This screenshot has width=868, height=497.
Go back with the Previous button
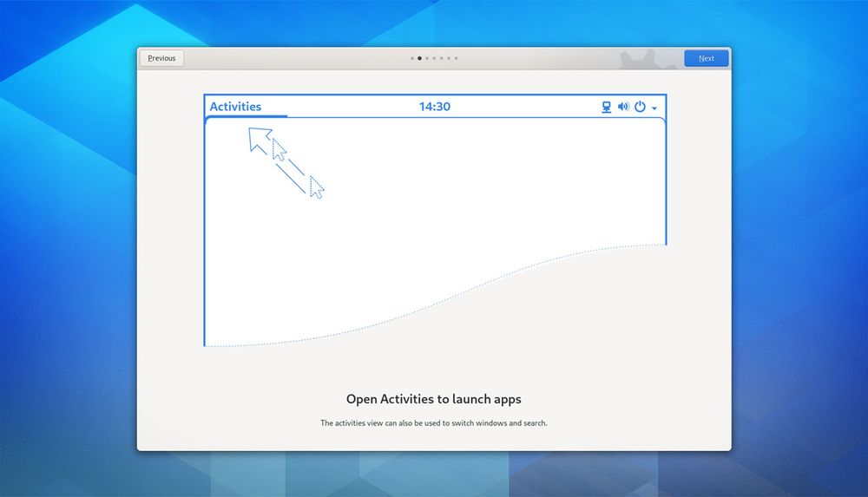[x=161, y=58]
